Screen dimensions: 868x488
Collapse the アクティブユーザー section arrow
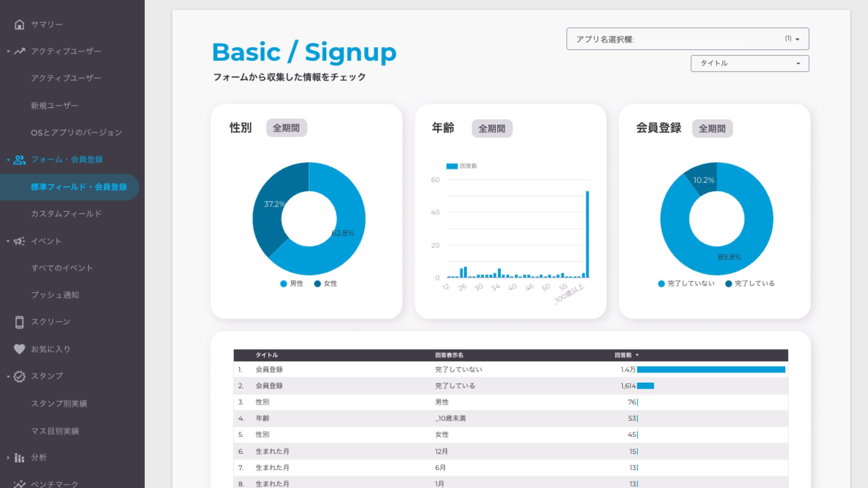[8, 51]
